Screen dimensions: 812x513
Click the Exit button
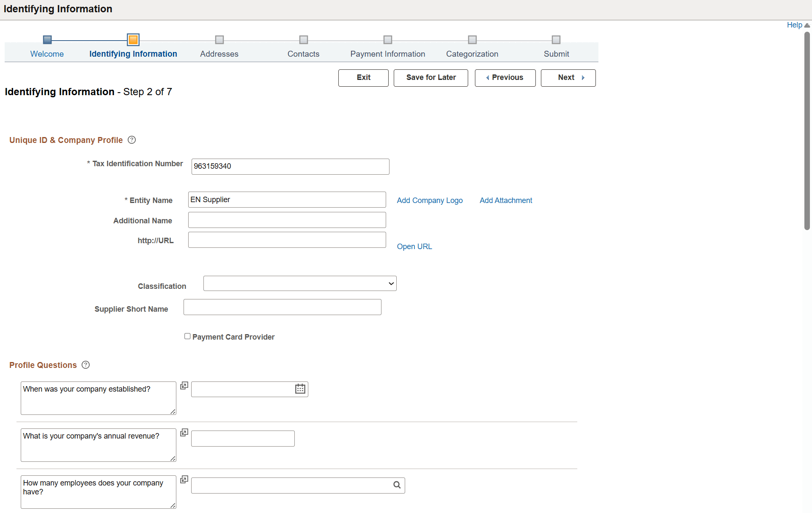pos(363,78)
